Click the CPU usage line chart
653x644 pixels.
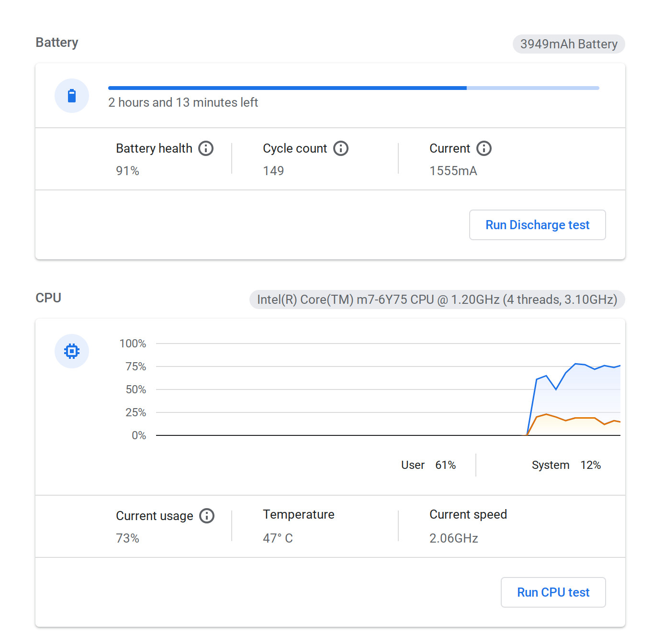pyautogui.click(x=388, y=389)
